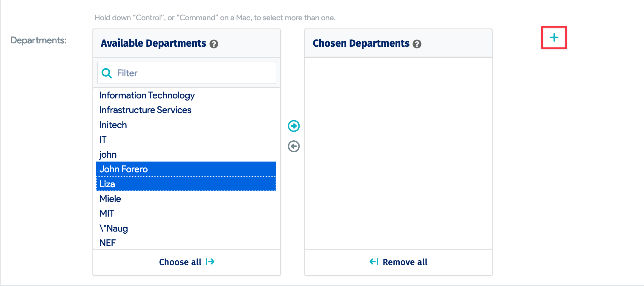Click help icon beside Available Departments

click(x=214, y=44)
